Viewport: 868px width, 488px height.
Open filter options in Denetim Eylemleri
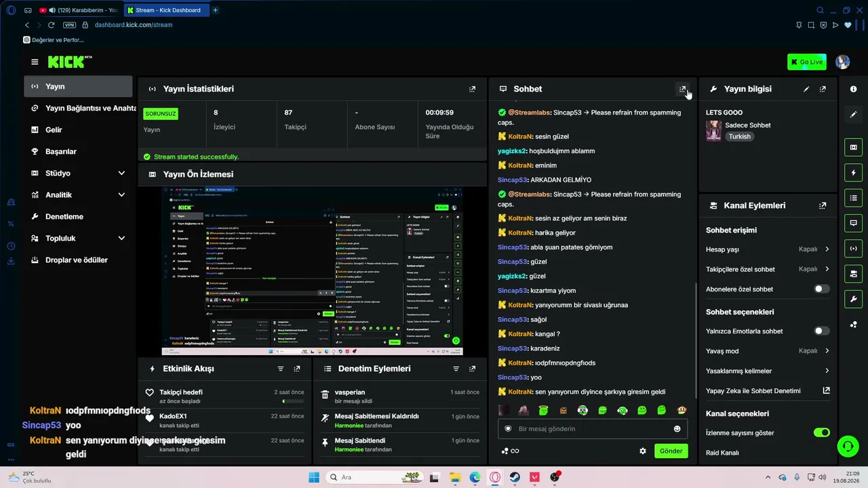tap(456, 369)
